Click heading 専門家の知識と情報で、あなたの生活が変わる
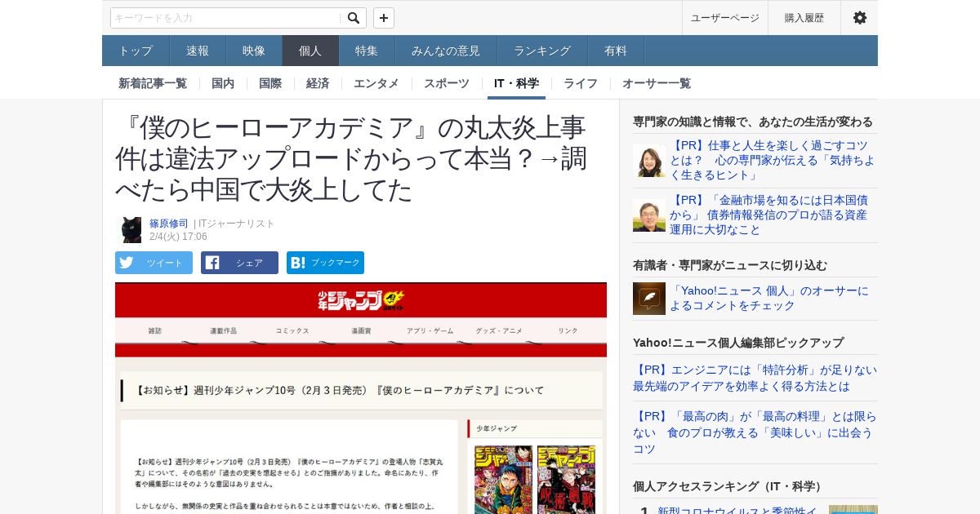The width and height of the screenshot is (980, 514). point(753,122)
